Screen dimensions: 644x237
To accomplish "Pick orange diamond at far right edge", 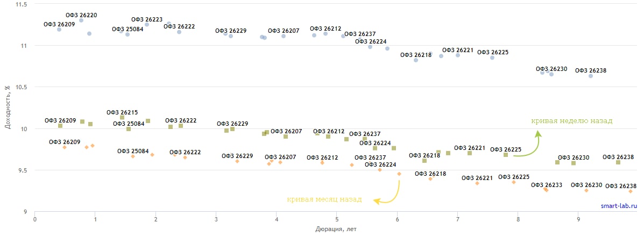I will pyautogui.click(x=630, y=191).
